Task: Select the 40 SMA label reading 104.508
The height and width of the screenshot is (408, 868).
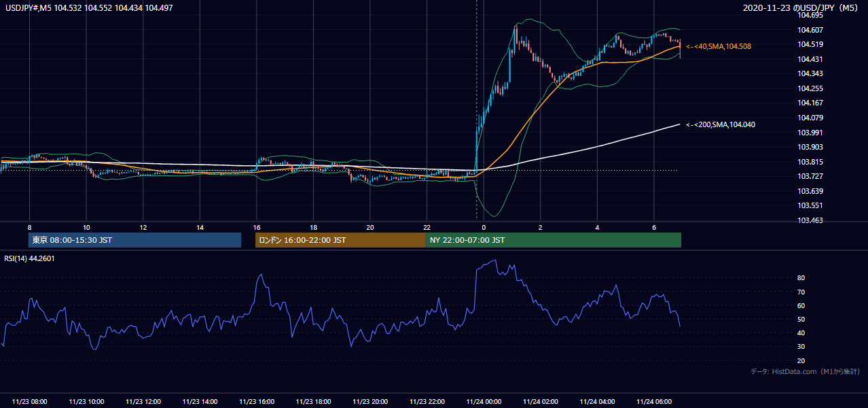Action: (x=719, y=46)
